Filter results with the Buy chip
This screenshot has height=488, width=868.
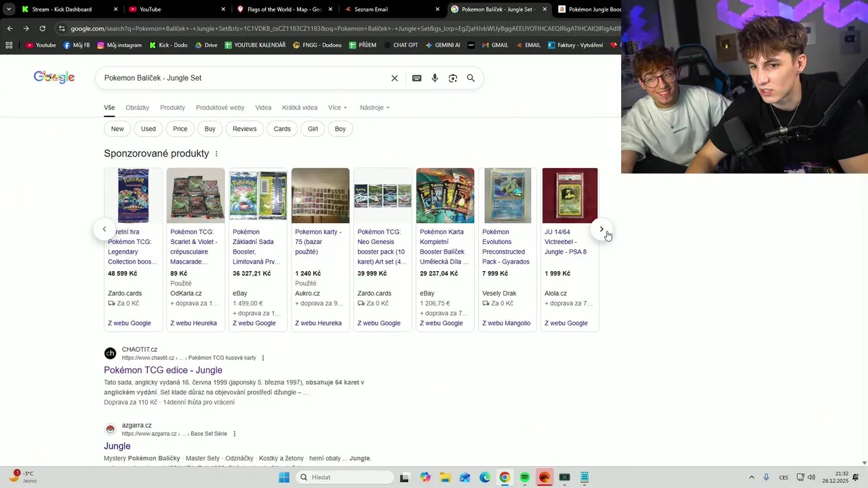[x=210, y=129]
